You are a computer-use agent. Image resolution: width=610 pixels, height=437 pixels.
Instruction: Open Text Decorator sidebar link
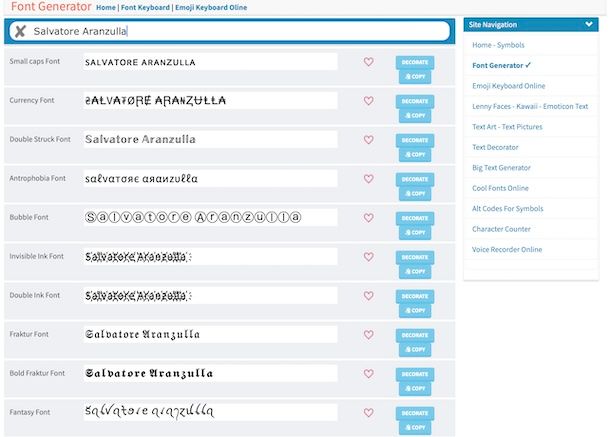(495, 147)
